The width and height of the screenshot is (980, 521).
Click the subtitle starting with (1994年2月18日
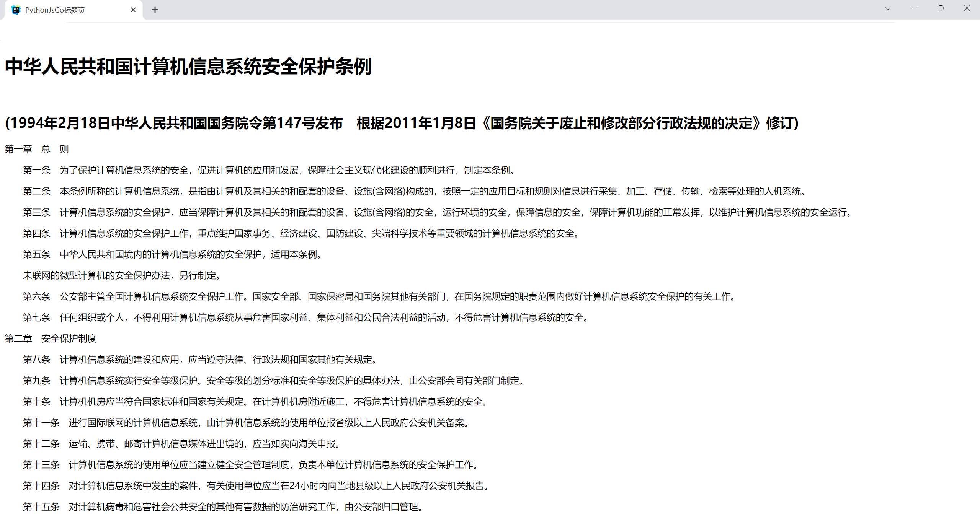(402, 123)
